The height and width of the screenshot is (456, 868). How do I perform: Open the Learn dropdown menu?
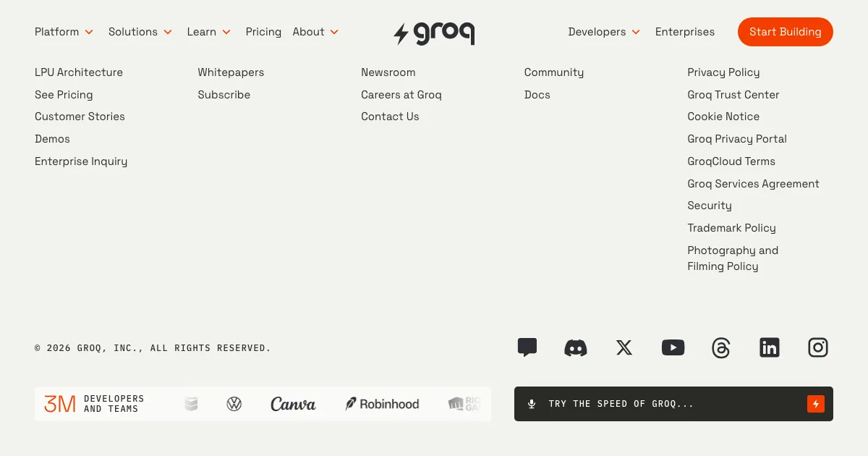pyautogui.click(x=208, y=32)
